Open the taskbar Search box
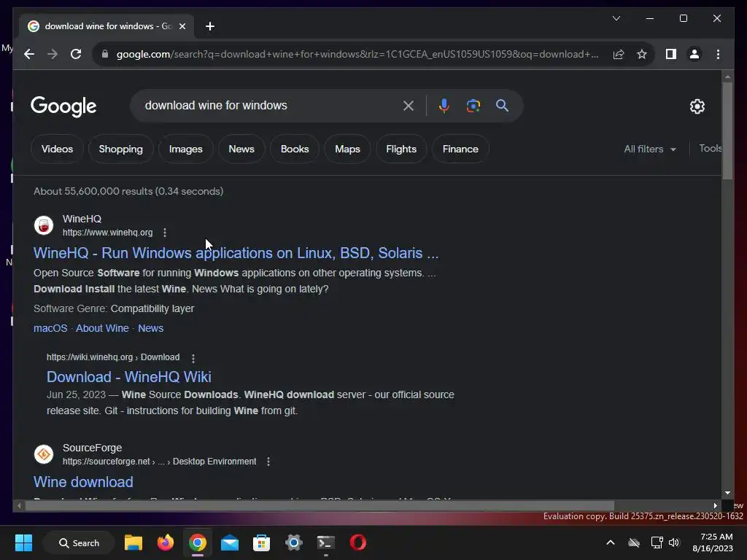Viewport: 747px width, 560px height. [79, 542]
